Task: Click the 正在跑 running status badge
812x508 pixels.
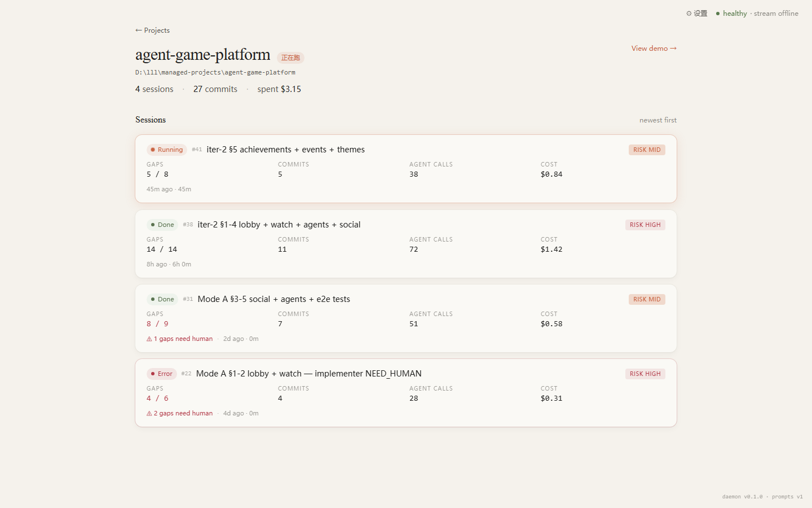Action: tap(290, 58)
